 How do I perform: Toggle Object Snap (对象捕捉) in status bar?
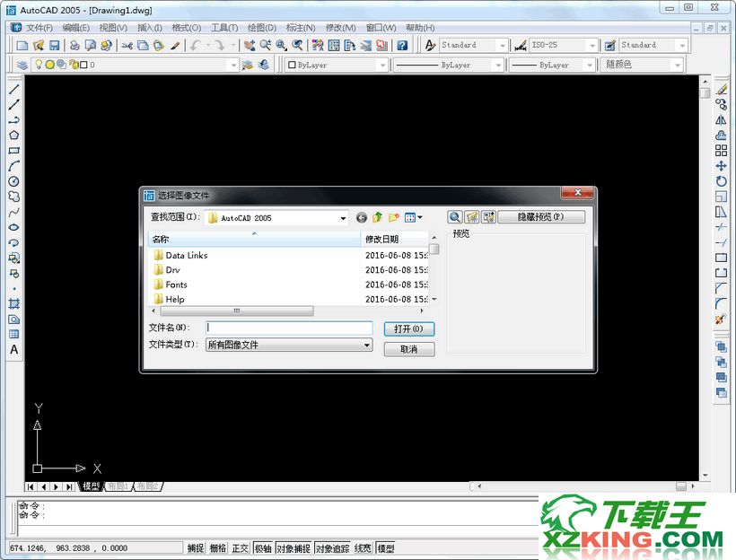(294, 547)
